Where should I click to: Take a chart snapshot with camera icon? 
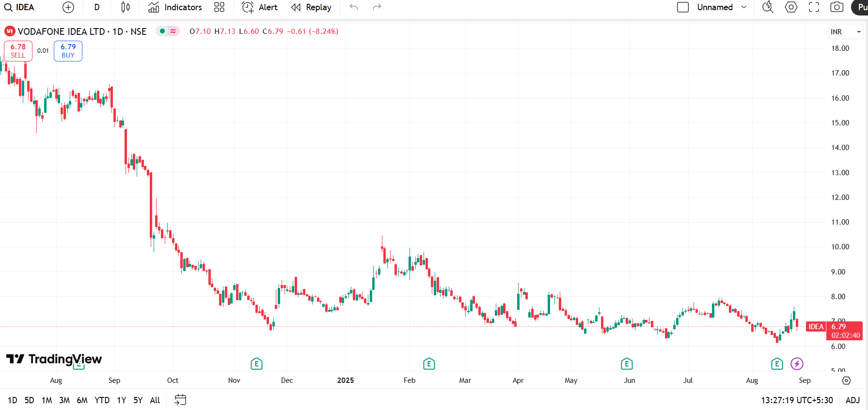tap(837, 7)
